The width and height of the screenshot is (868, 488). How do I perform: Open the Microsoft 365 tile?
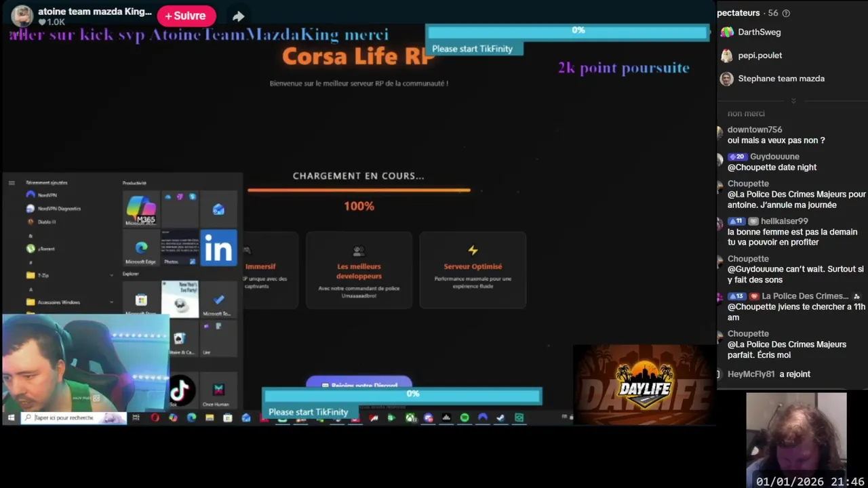[x=141, y=209]
